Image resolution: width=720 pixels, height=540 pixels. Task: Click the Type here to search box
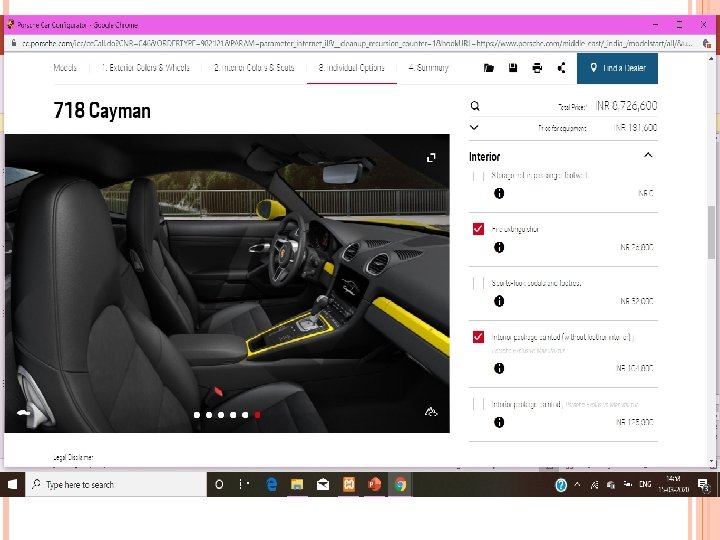(x=116, y=484)
